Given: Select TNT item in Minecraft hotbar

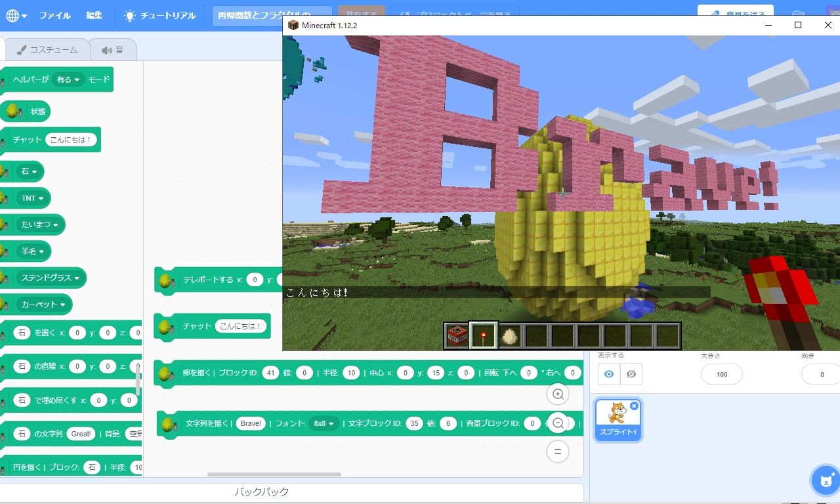Looking at the screenshot, I should (x=457, y=336).
